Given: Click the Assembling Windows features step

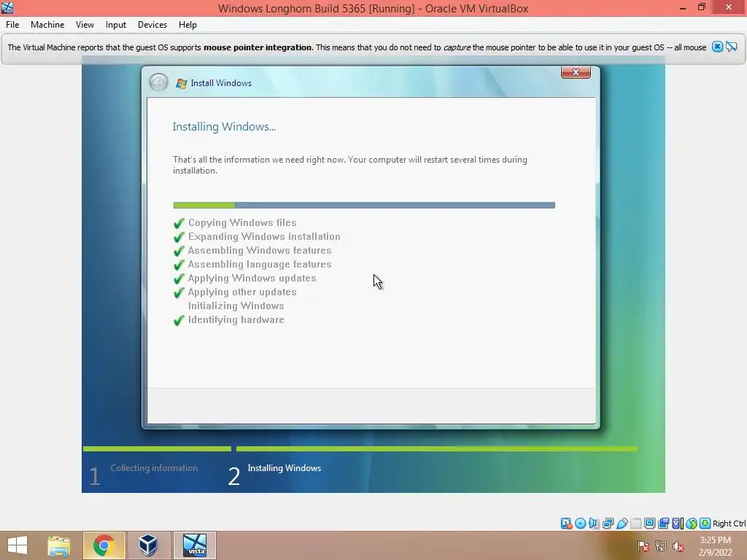Looking at the screenshot, I should [x=260, y=250].
